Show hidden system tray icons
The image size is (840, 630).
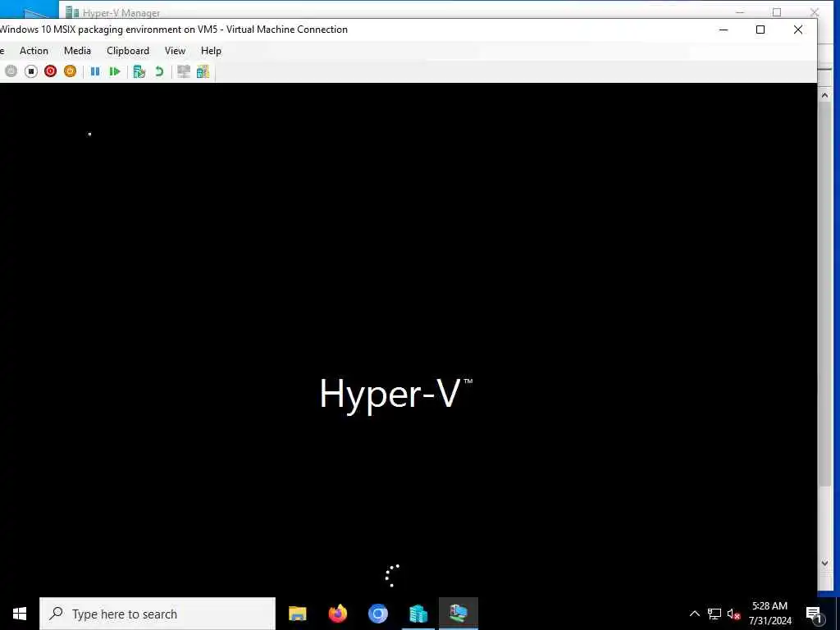[694, 614]
